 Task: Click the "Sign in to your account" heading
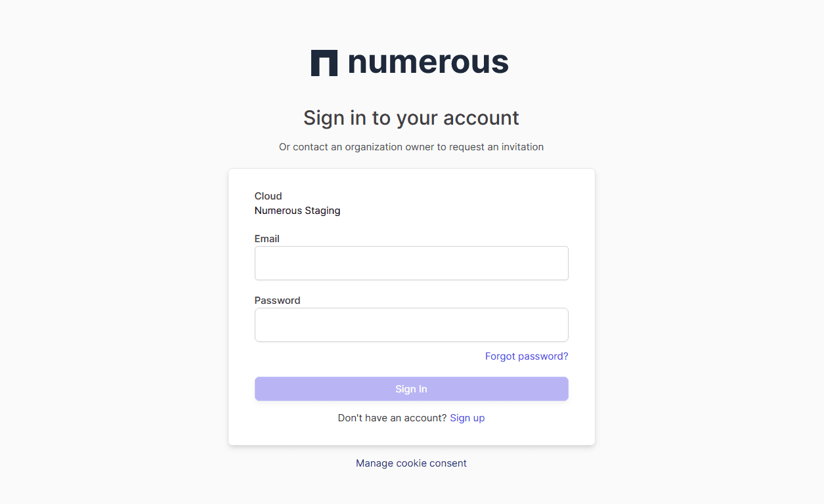[x=411, y=118]
